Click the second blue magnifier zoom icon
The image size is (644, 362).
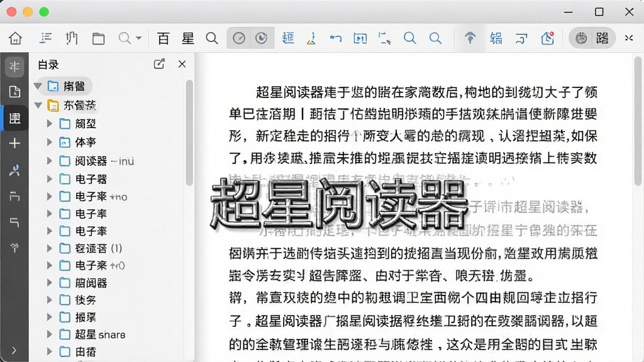435,38
